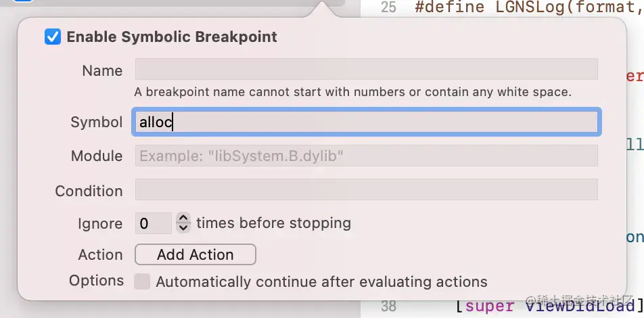Click into the breakpoint Name field
Image resolution: width=644 pixels, height=318 pixels.
tap(366, 70)
